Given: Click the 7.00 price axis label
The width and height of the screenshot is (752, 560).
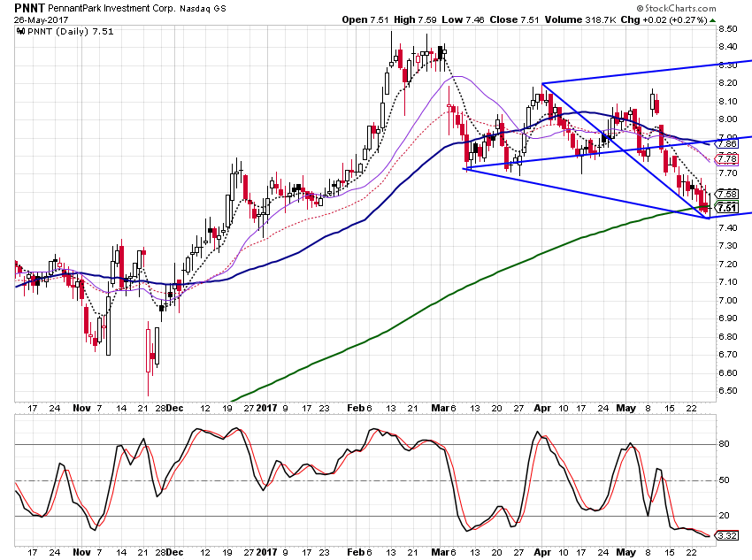Looking at the screenshot, I should click(728, 301).
